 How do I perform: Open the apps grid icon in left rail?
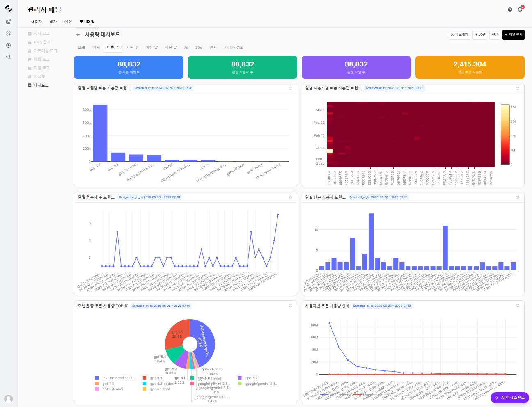pyautogui.click(x=8, y=33)
